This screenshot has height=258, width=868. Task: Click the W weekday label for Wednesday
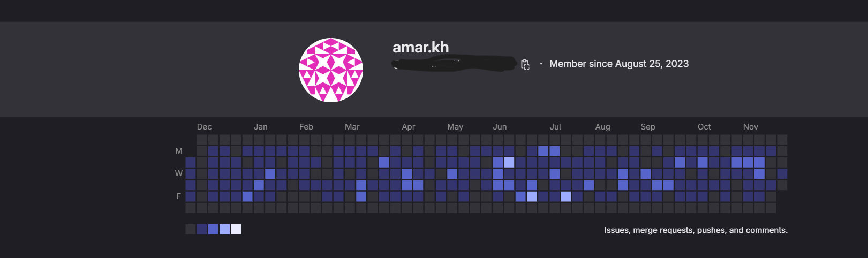[x=179, y=173]
